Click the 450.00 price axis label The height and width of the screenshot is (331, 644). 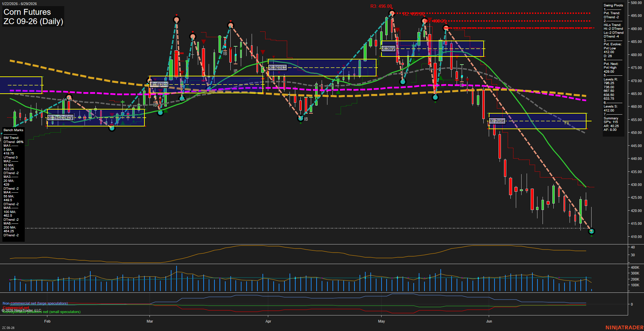(x=636, y=133)
